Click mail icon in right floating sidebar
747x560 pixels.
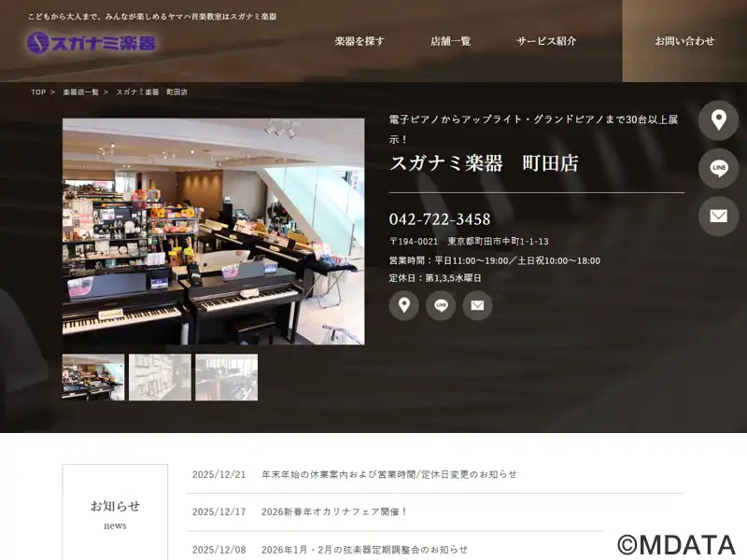718,216
